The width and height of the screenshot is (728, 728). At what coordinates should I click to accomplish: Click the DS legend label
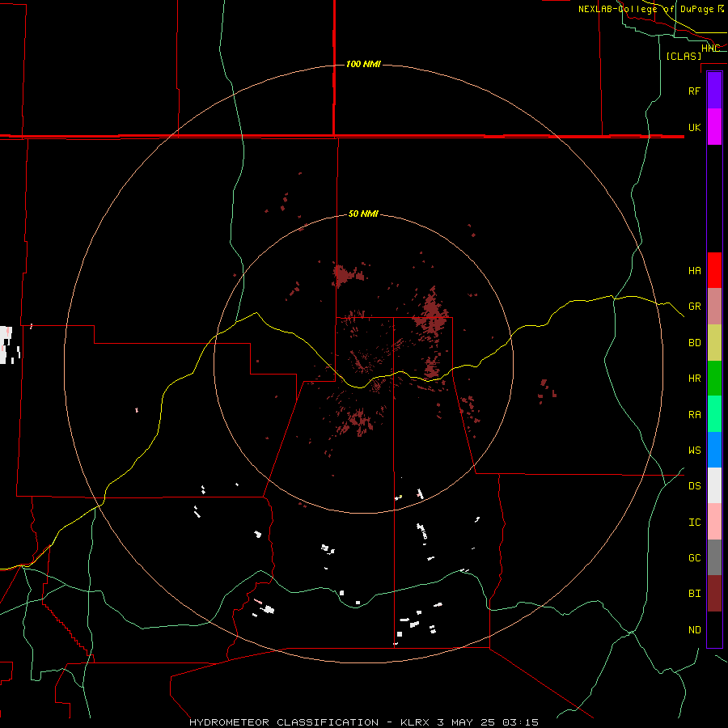[694, 486]
